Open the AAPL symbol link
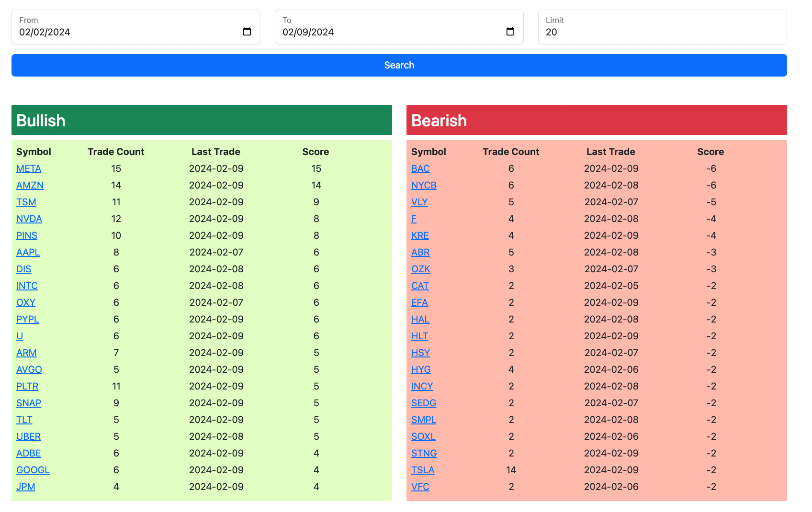Screen dimensions: 812x512 tap(28, 252)
